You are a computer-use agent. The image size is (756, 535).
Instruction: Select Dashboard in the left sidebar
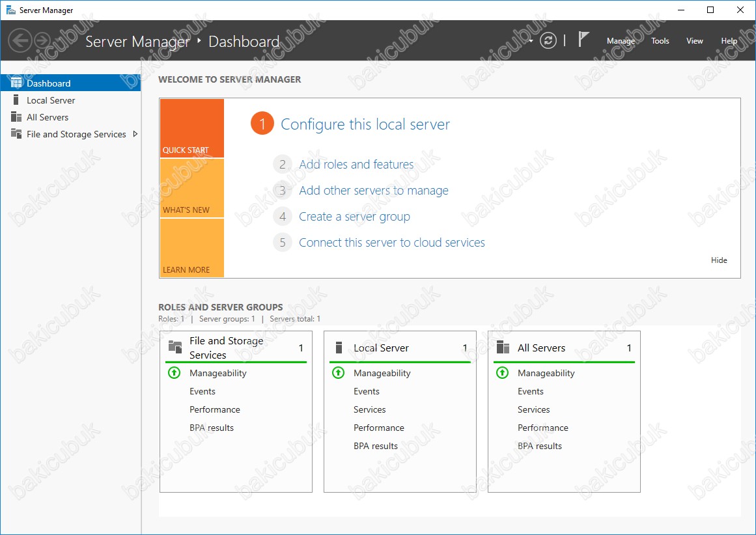pos(70,83)
